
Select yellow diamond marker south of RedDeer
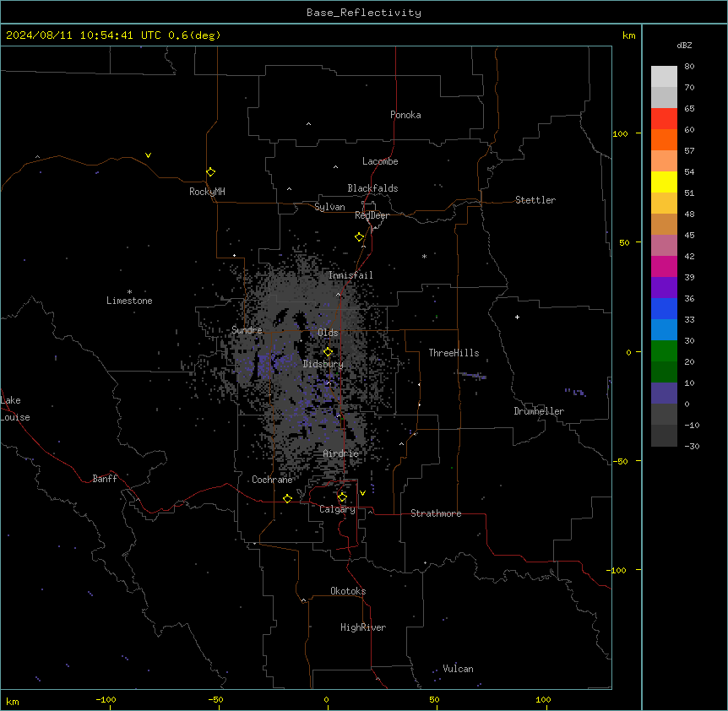[359, 237]
